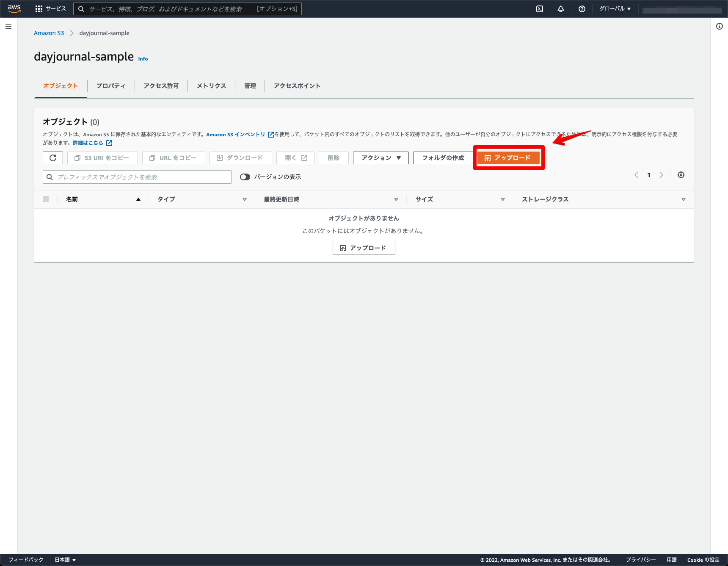Switch to the アクセス許可 tab
The image size is (728, 566).
[161, 86]
